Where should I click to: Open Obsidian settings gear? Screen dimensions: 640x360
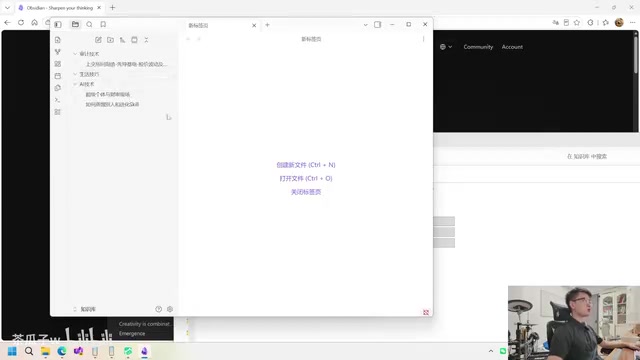tap(170, 309)
